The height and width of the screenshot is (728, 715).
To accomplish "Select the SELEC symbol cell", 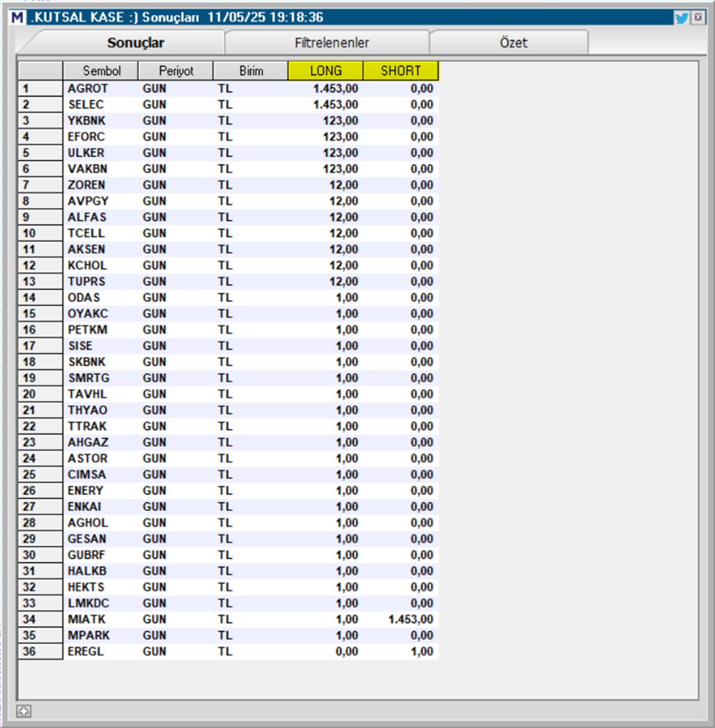I will point(101,104).
